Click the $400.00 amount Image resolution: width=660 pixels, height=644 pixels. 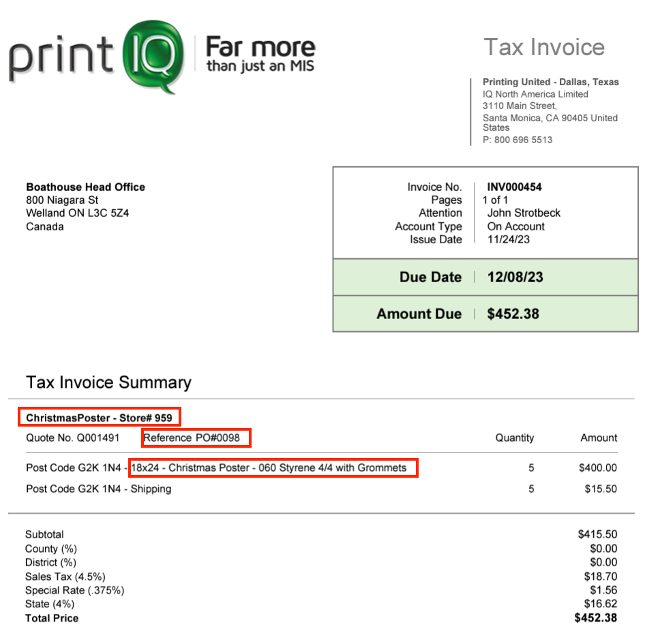pyautogui.click(x=597, y=467)
